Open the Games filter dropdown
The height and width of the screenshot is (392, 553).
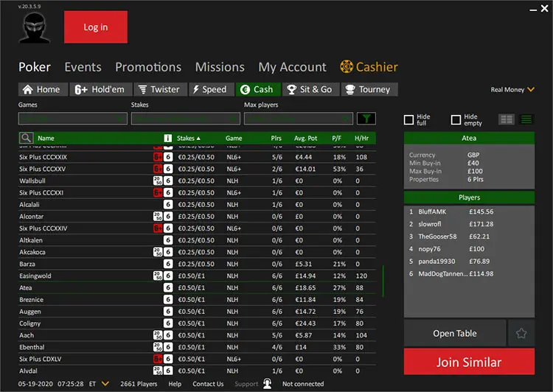[72, 119]
